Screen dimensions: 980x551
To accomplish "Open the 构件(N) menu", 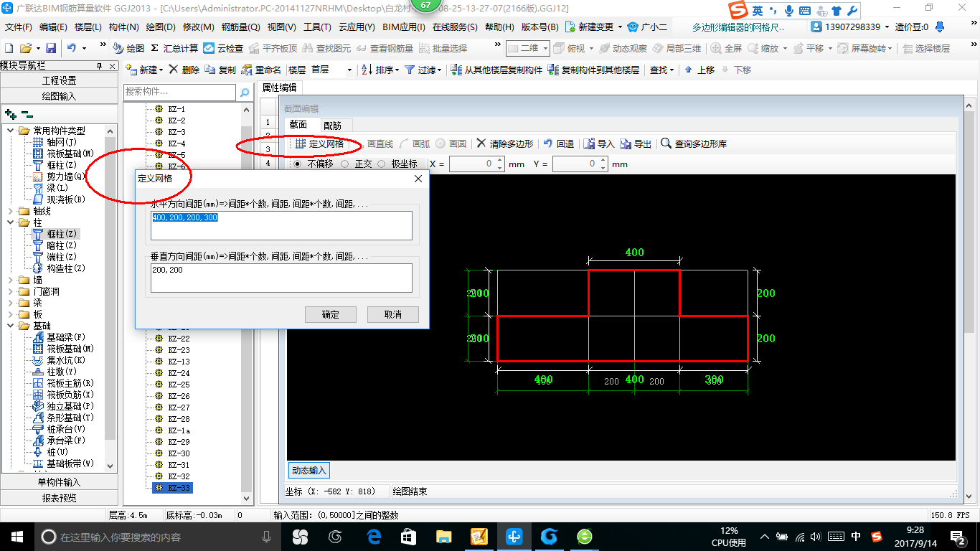I will 123,27.
